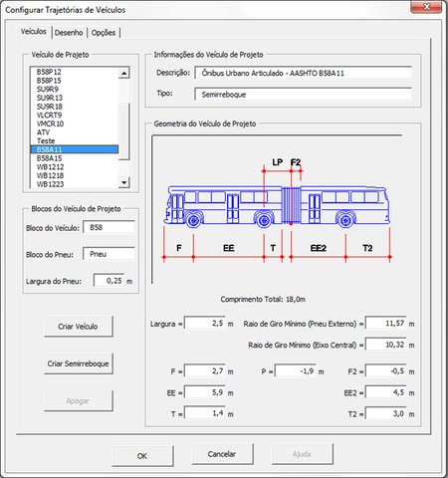Image resolution: width=448 pixels, height=478 pixels.
Task: Click Raio de Giro Mínimo Pneu Externo field
Action: 386,323
